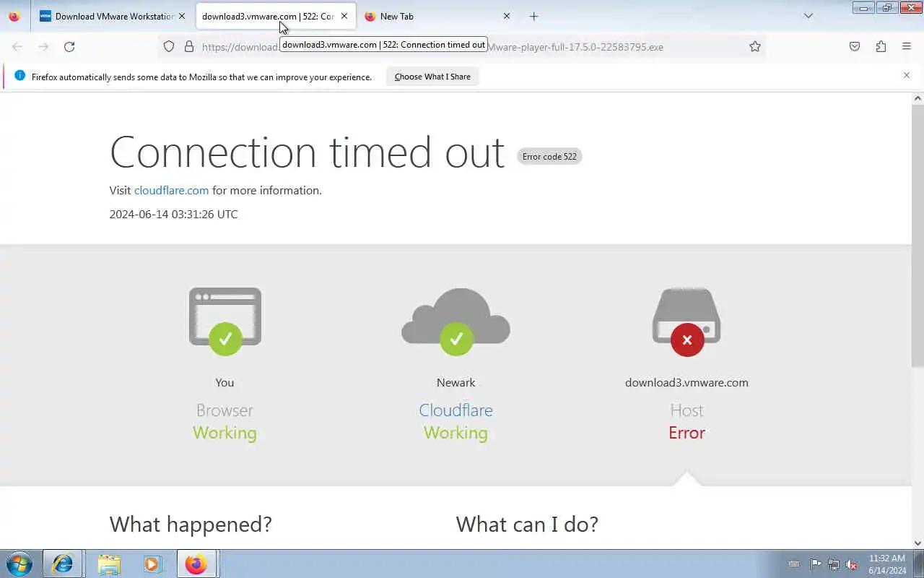
Task: Open the Pocket save icon
Action: click(855, 46)
